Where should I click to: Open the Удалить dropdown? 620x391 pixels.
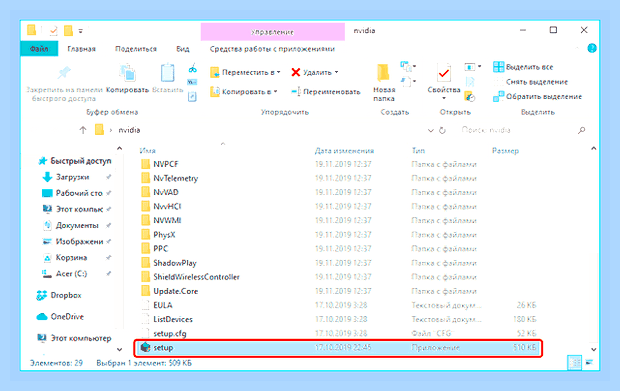[x=315, y=72]
